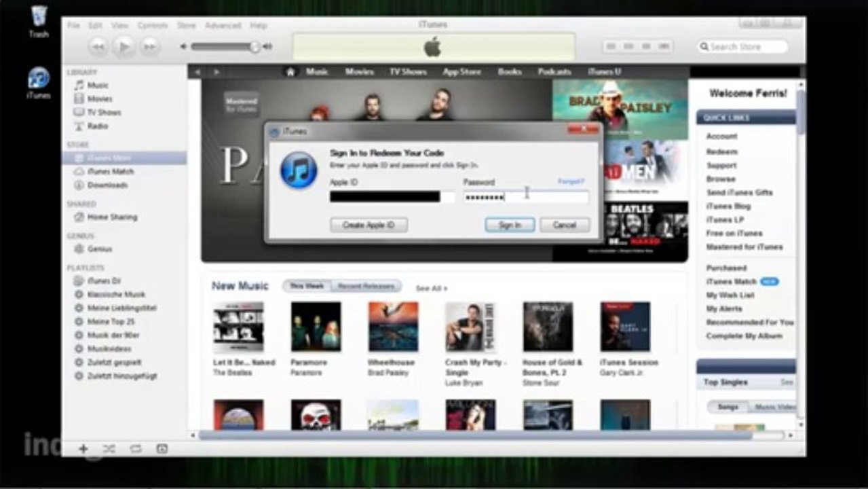The width and height of the screenshot is (868, 489).
Task: Click the Brad Paisley banner
Action: pyautogui.click(x=620, y=109)
